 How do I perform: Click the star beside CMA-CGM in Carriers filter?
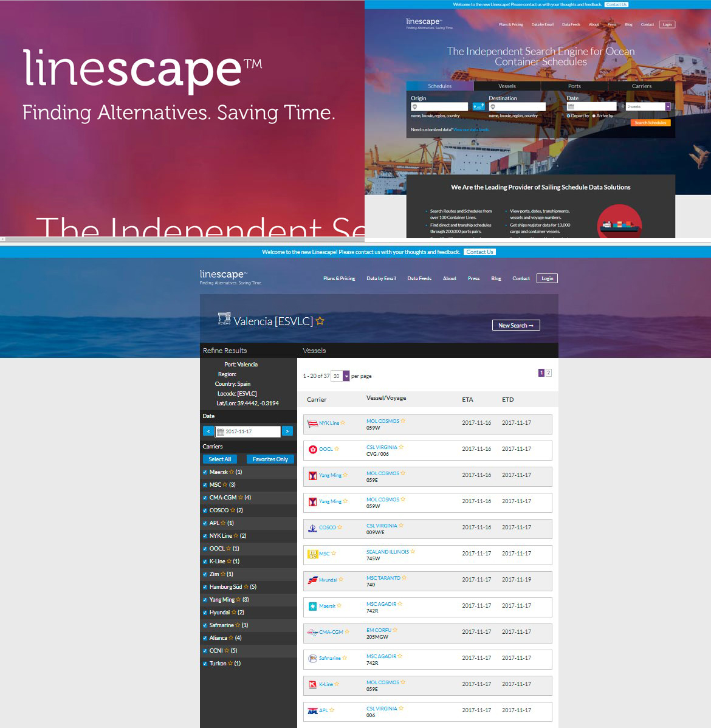pos(241,497)
